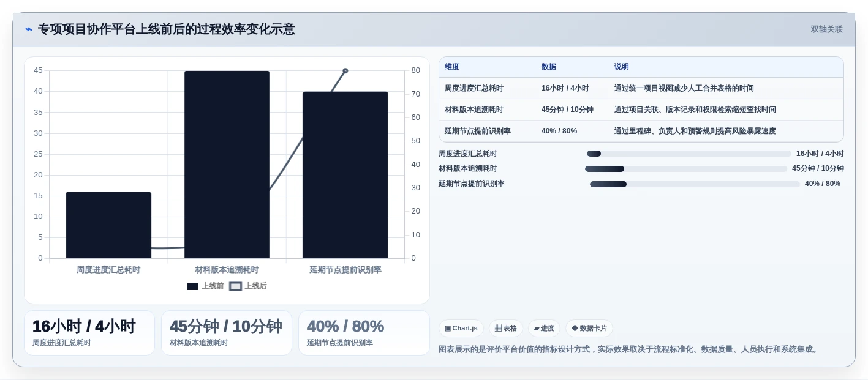The width and height of the screenshot is (868, 380).
Task: Click the title 专项项目协作平台上线前后的过程效率变化示意
Action: [x=167, y=29]
